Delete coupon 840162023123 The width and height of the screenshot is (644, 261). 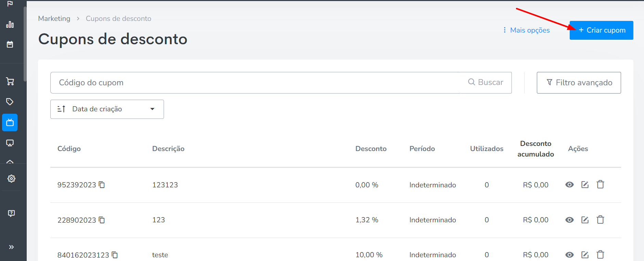[x=601, y=254]
